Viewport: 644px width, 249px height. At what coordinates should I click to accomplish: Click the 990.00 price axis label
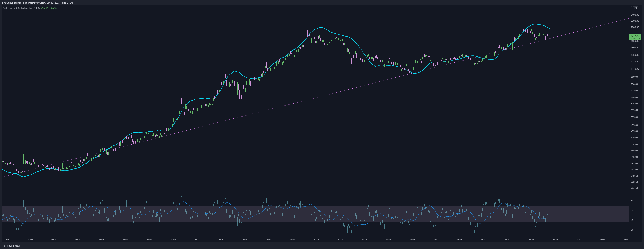tap(635, 77)
